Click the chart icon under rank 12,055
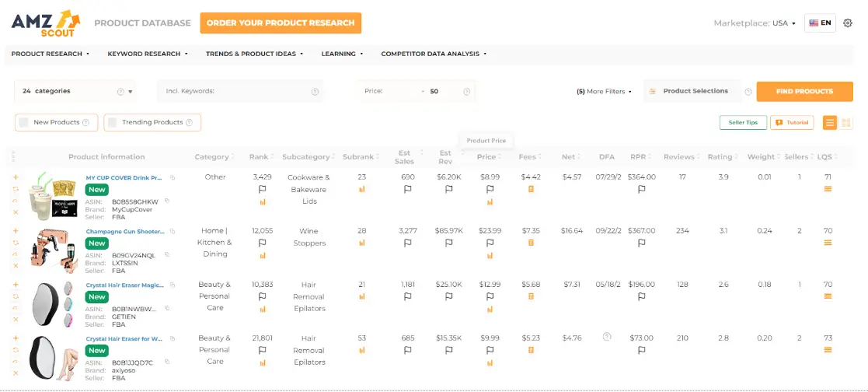 263,256
